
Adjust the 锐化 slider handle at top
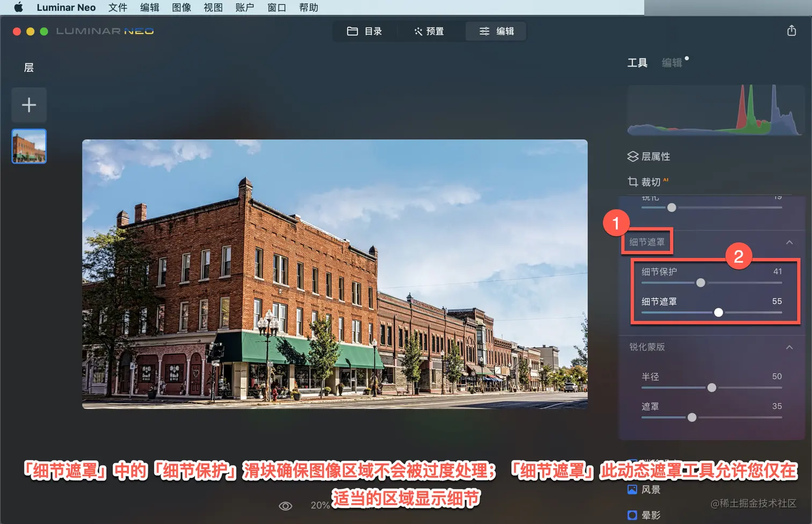pyautogui.click(x=671, y=207)
